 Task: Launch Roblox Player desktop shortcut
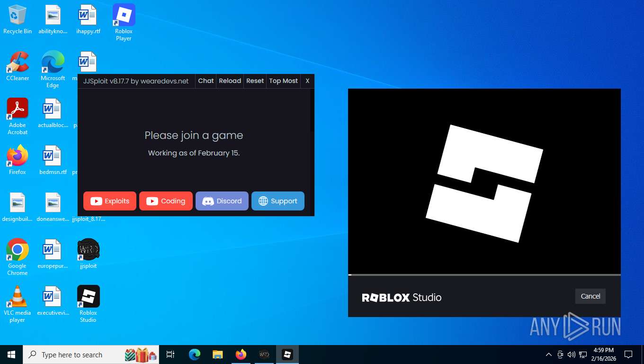pos(124,22)
